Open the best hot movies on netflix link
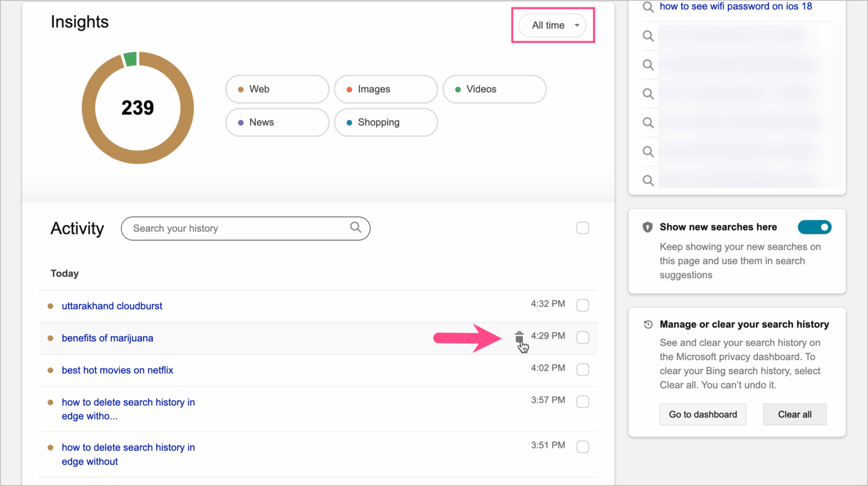Image resolution: width=868 pixels, height=486 pixels. pyautogui.click(x=117, y=370)
